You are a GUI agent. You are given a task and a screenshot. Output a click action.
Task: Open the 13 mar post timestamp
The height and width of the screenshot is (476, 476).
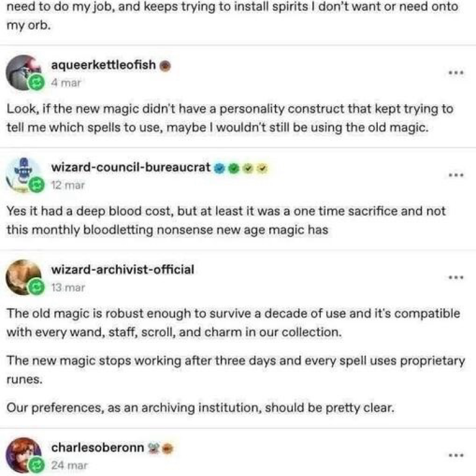68,288
